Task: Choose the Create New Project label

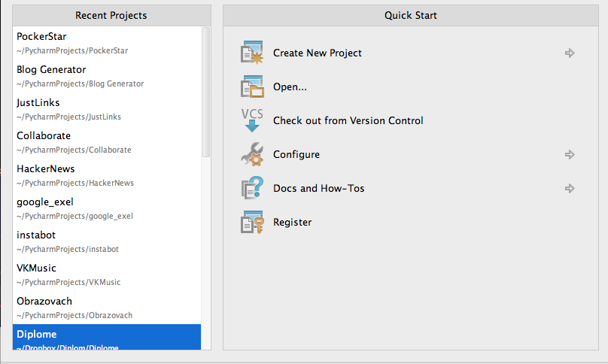Action: 318,53
